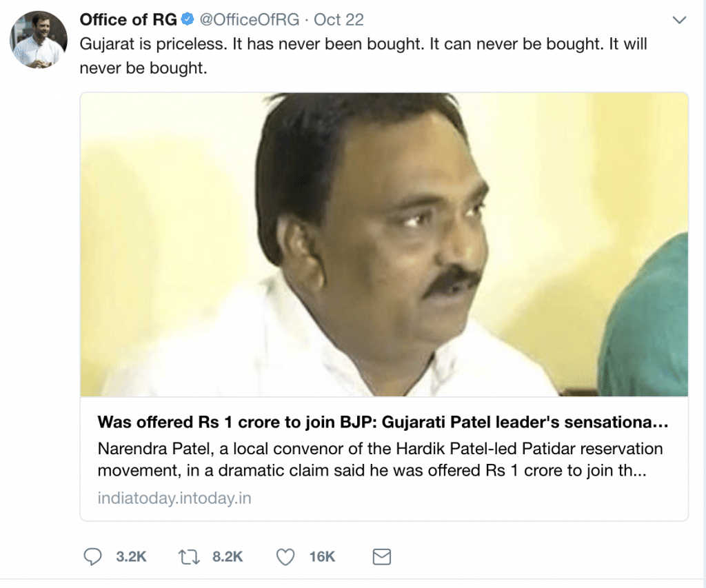
Task: Click the 16K like count
Action: (323, 556)
